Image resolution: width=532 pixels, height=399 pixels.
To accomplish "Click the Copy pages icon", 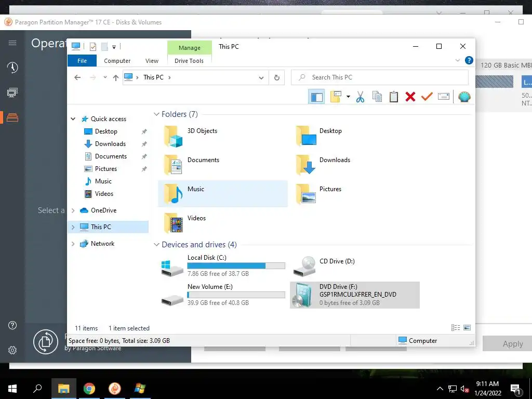I will coord(377,97).
